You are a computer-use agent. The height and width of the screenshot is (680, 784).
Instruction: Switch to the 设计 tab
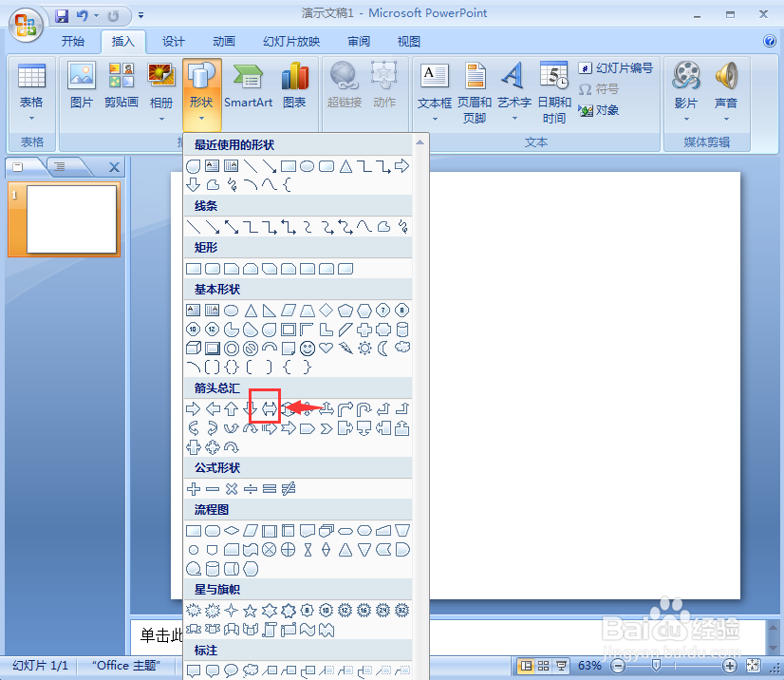[x=174, y=42]
